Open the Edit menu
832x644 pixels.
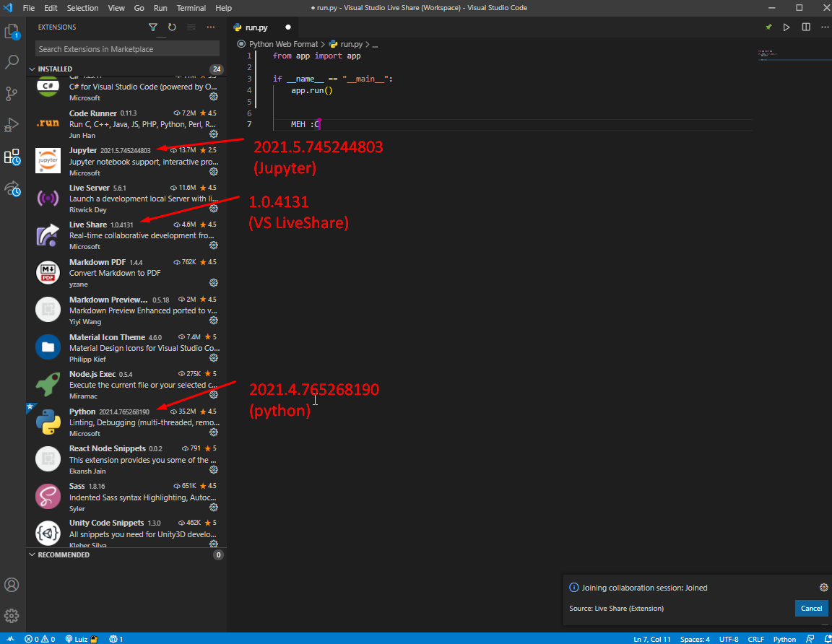point(51,8)
